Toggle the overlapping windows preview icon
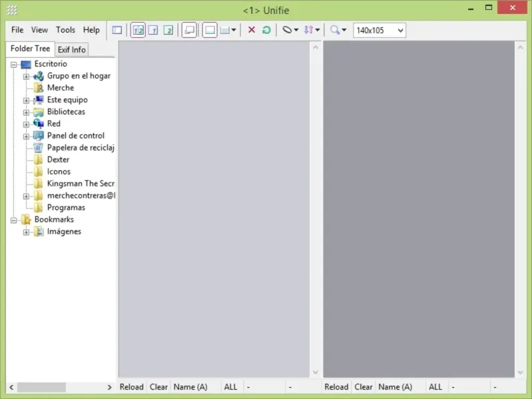The width and height of the screenshot is (532, 399). click(190, 30)
